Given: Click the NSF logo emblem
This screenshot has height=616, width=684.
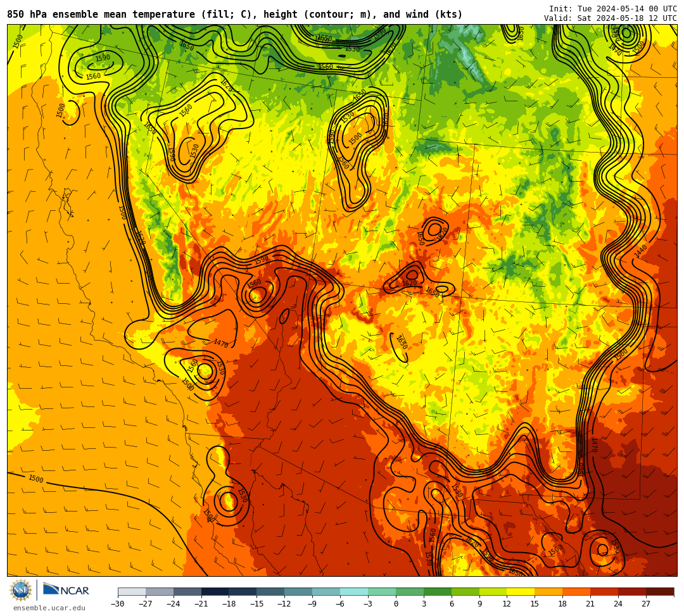Looking at the screenshot, I should 21,590.
